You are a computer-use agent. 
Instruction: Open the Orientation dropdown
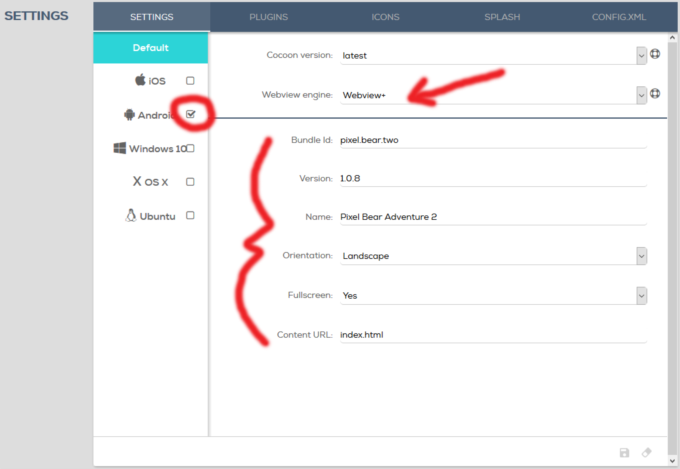tap(641, 255)
